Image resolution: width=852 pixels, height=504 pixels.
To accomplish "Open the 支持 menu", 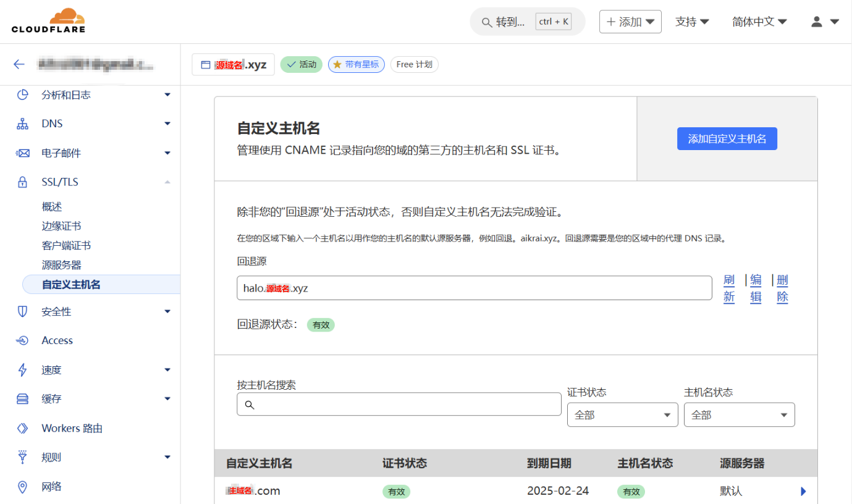I will point(692,22).
